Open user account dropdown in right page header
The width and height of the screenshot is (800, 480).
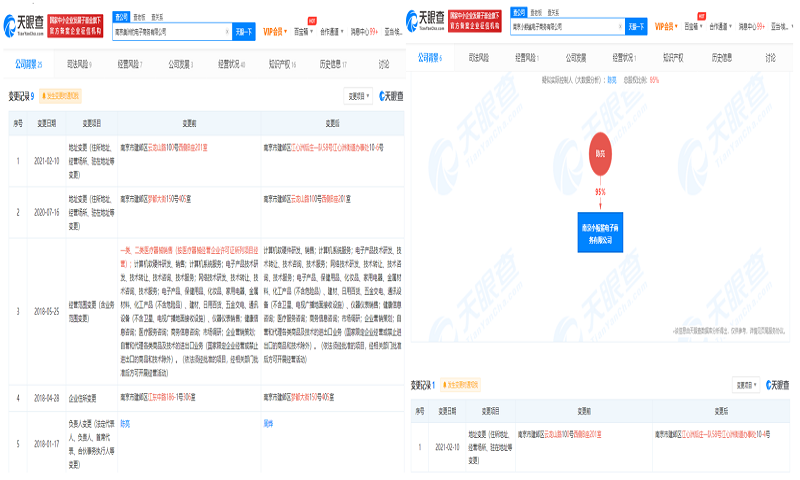[x=782, y=27]
